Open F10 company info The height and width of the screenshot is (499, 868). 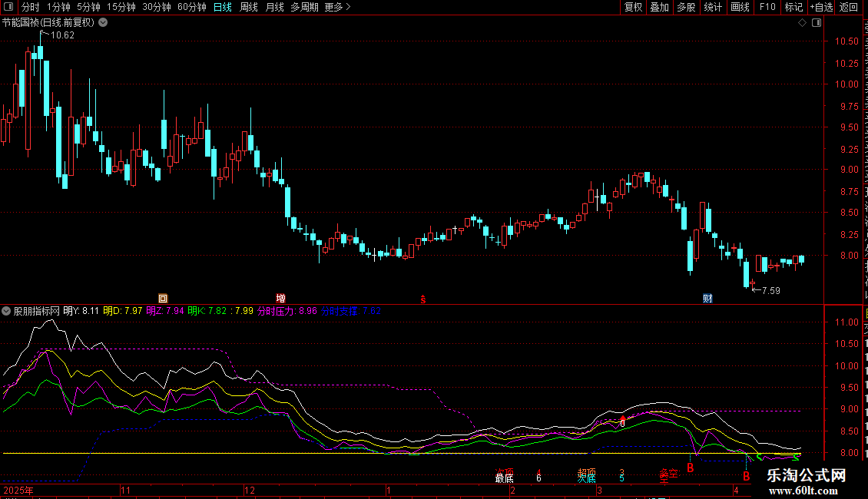[x=767, y=7]
